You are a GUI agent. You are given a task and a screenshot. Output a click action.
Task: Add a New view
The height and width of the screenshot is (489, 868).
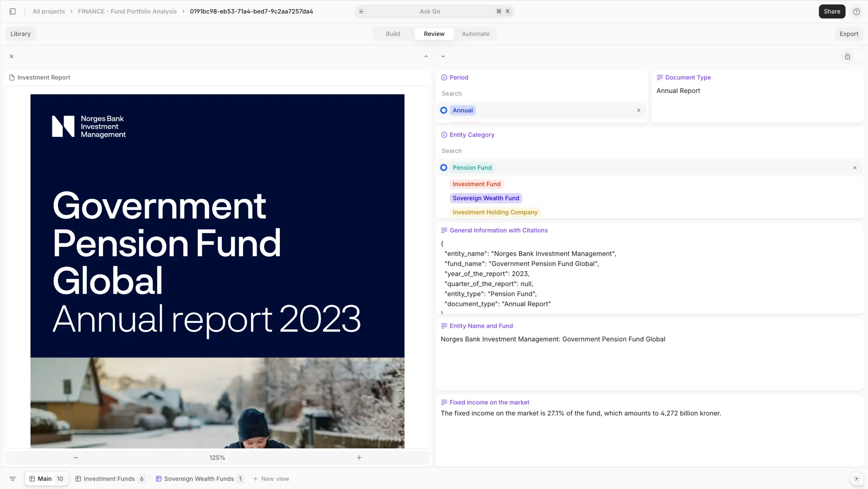[271, 479]
